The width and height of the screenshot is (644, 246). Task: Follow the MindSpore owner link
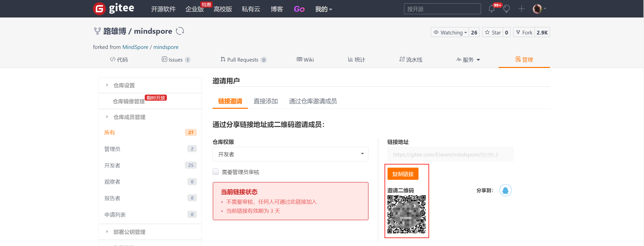135,47
